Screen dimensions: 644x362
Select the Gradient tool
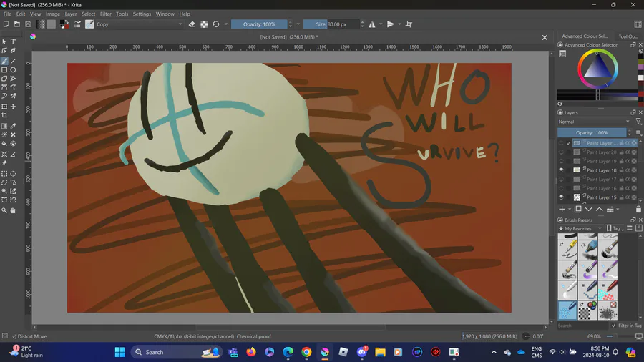tap(4, 126)
